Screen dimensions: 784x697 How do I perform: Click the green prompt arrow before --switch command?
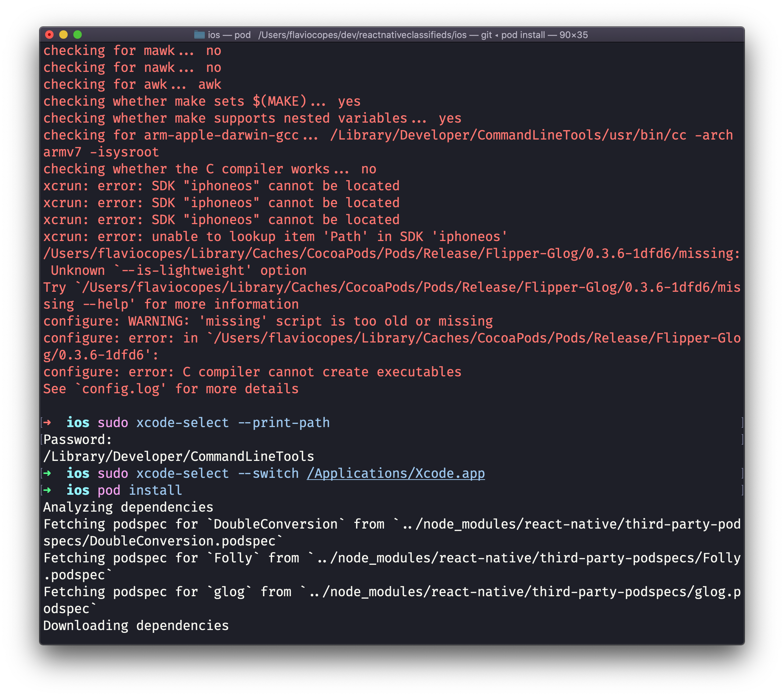[x=47, y=473]
